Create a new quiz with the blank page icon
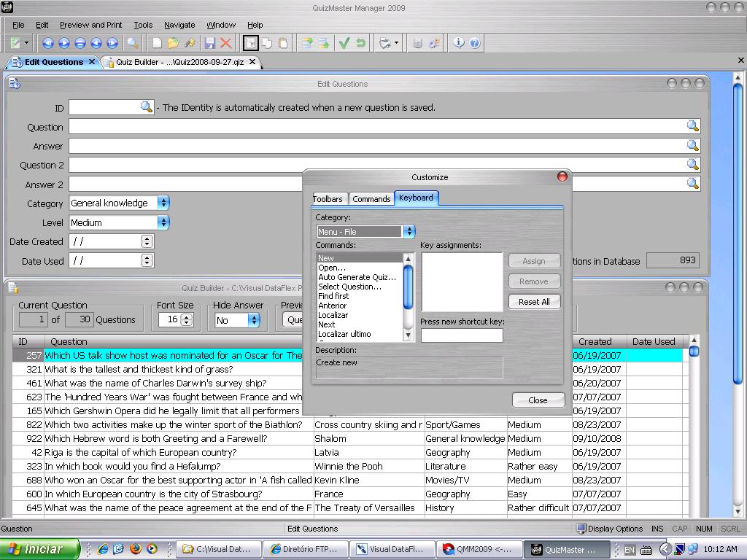The image size is (747, 560). pyautogui.click(x=157, y=43)
